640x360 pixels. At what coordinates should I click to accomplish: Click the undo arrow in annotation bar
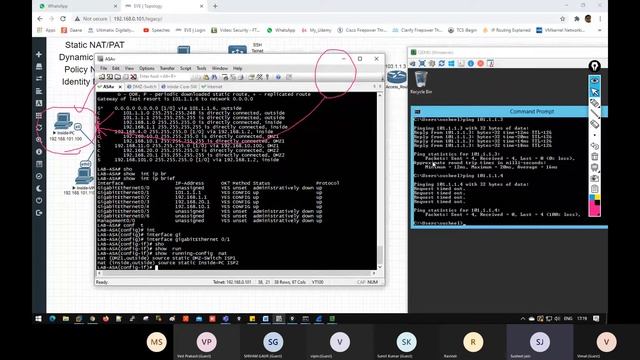coord(595,146)
